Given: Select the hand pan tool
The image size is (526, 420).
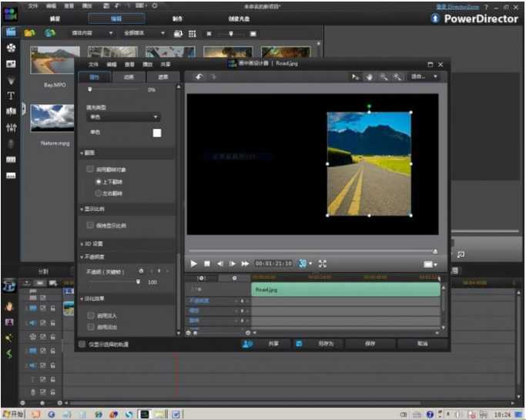Looking at the screenshot, I should (369, 77).
